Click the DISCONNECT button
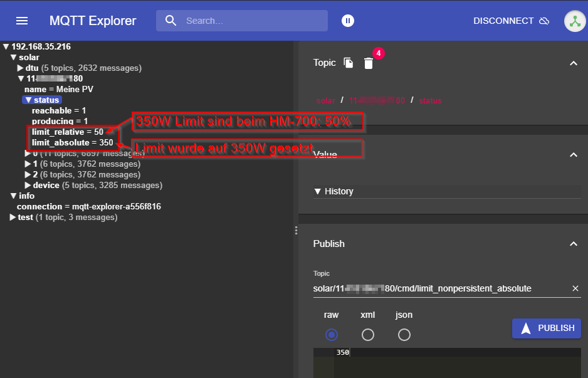The image size is (588, 378). (x=511, y=21)
